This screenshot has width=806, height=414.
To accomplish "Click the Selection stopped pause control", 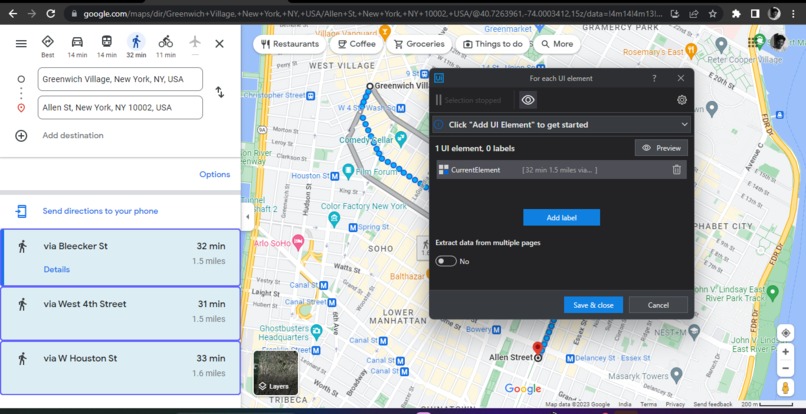I will (438, 100).
